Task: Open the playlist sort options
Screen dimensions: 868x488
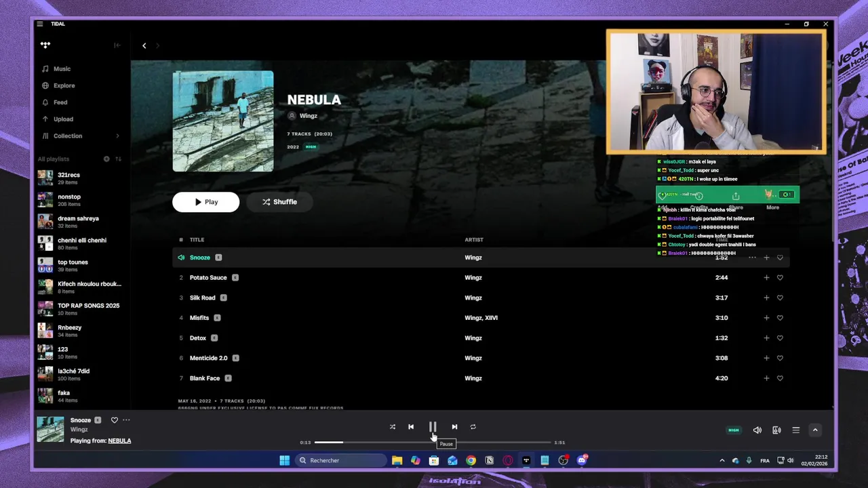Action: click(x=118, y=159)
